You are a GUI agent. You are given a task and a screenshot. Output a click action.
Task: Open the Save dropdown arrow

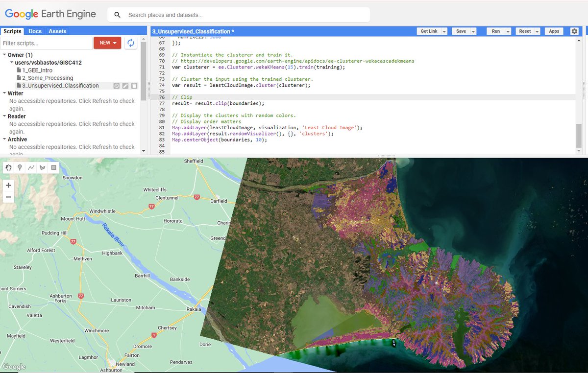473,31
